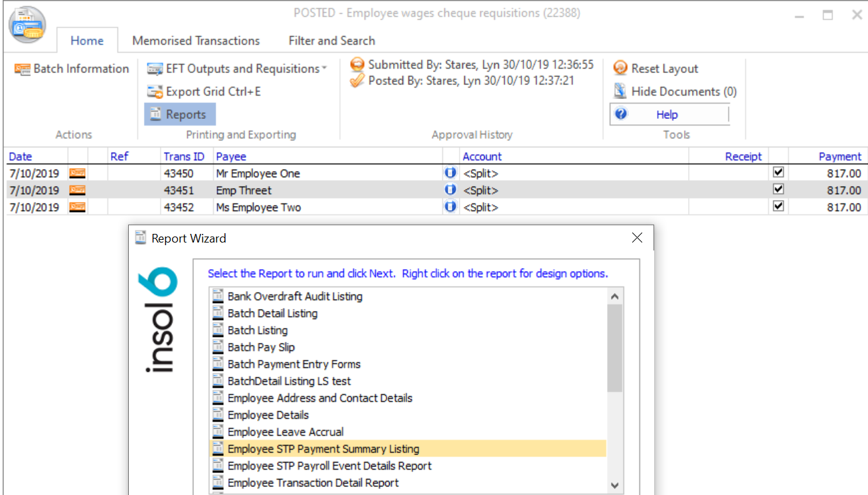
Task: Toggle checkbox for Ms Employee Two row
Action: click(778, 207)
